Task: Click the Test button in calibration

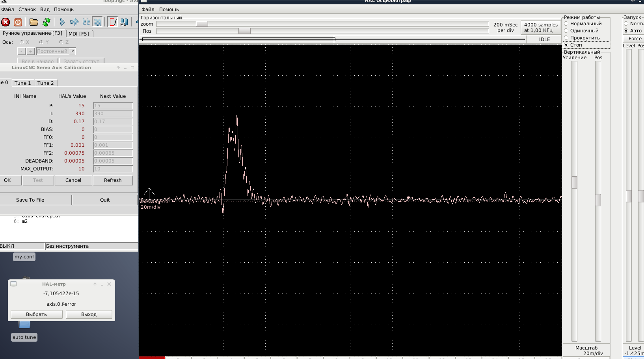Action: coord(38,180)
